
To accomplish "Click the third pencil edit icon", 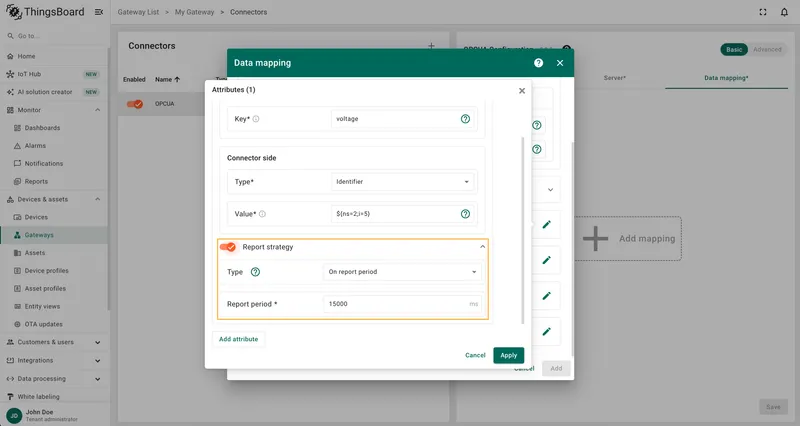I will click(546, 296).
